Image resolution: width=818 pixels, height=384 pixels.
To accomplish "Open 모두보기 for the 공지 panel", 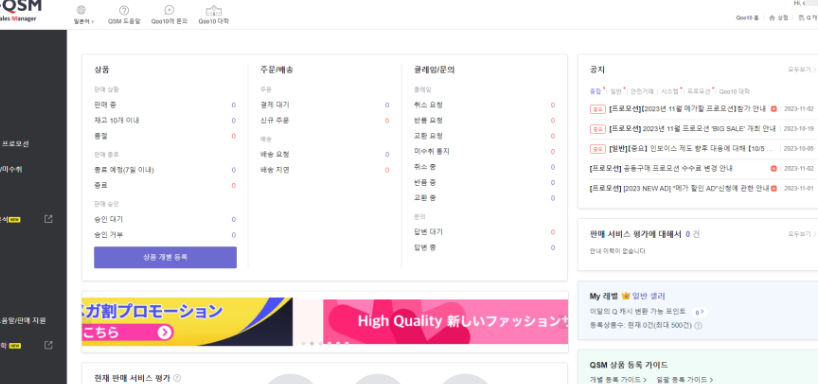I will [801, 69].
